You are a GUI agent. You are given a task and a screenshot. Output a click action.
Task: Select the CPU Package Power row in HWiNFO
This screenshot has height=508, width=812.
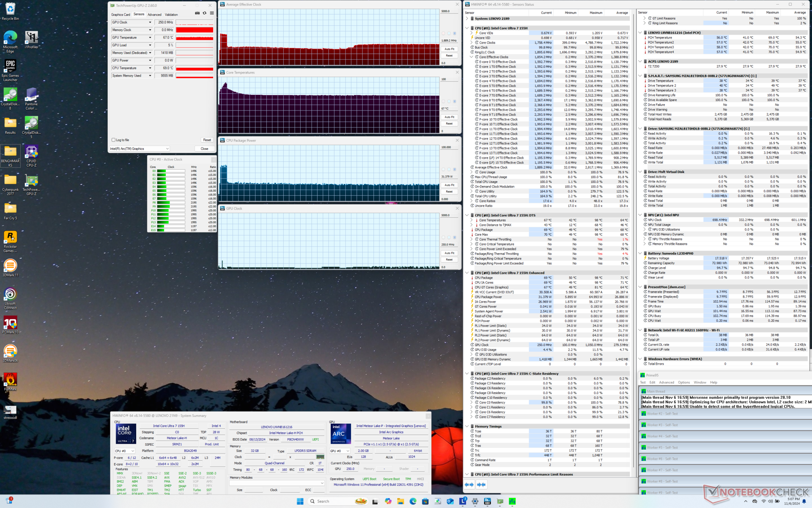pyautogui.click(x=549, y=297)
